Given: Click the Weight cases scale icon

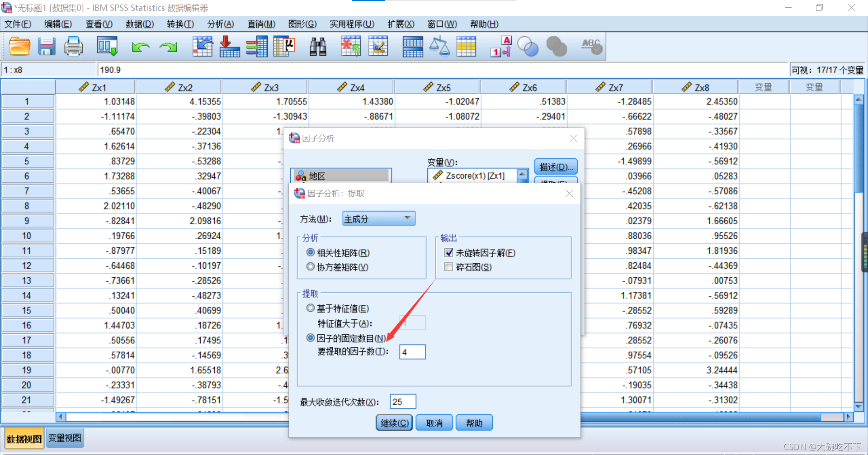Looking at the screenshot, I should point(439,46).
